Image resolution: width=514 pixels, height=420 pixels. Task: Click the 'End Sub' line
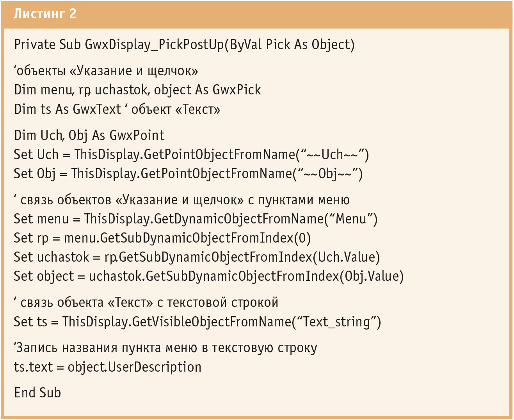point(37,393)
